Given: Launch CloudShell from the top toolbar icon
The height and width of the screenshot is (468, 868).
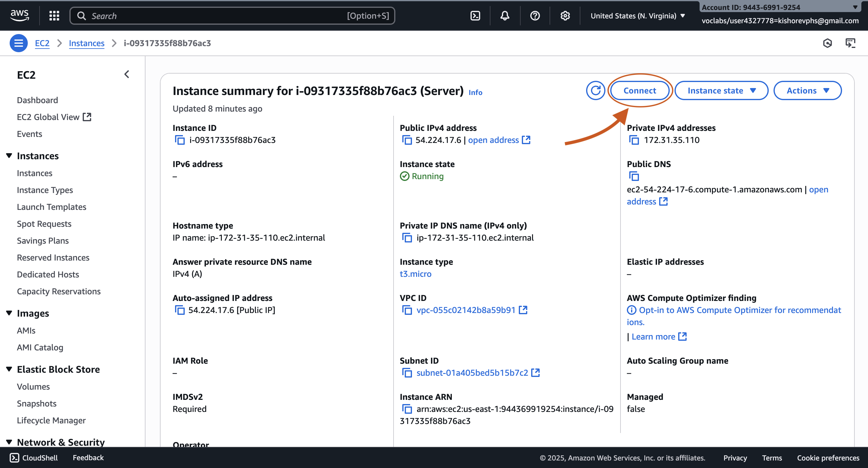Looking at the screenshot, I should tap(475, 15).
